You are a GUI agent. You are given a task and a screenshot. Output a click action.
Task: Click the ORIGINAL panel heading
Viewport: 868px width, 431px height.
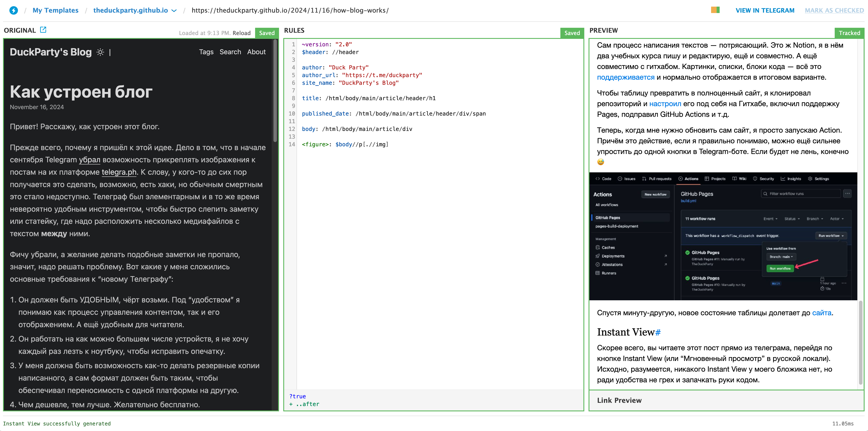pyautogui.click(x=20, y=30)
